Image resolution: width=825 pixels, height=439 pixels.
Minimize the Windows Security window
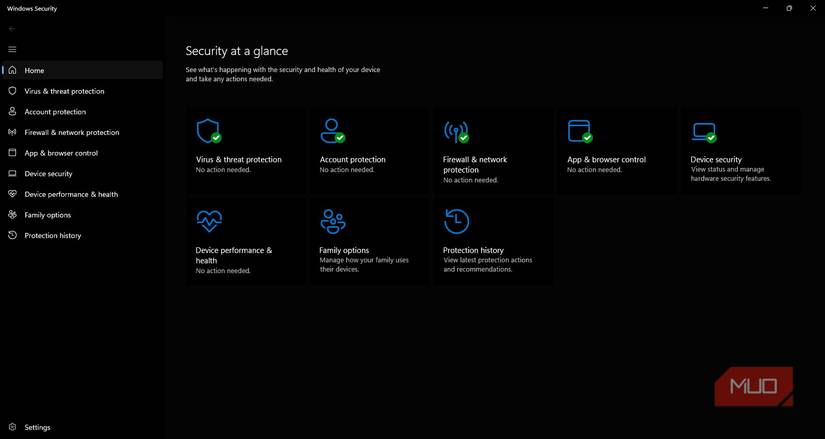pos(764,8)
